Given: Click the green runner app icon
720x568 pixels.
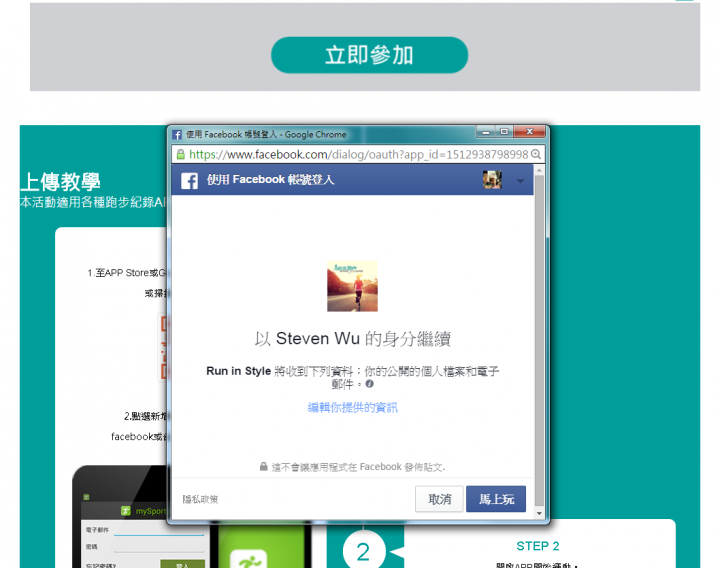Looking at the screenshot, I should click(248, 559).
